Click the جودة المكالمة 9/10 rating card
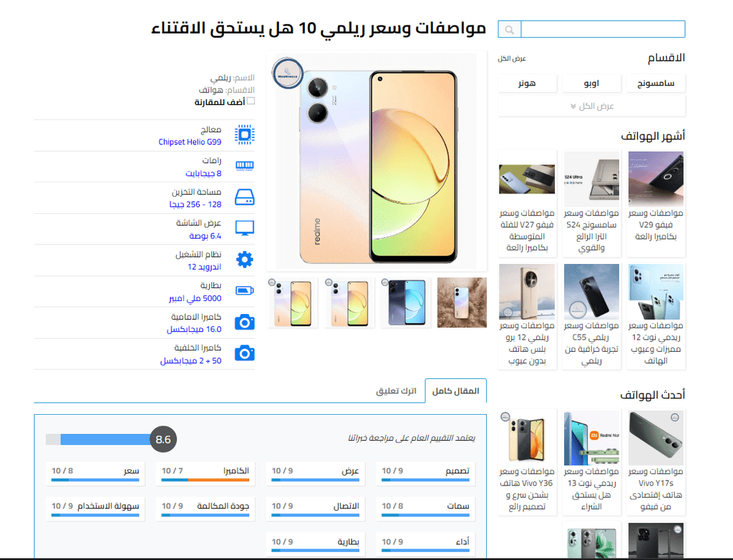Screen dimensions: 733x560 (205, 509)
